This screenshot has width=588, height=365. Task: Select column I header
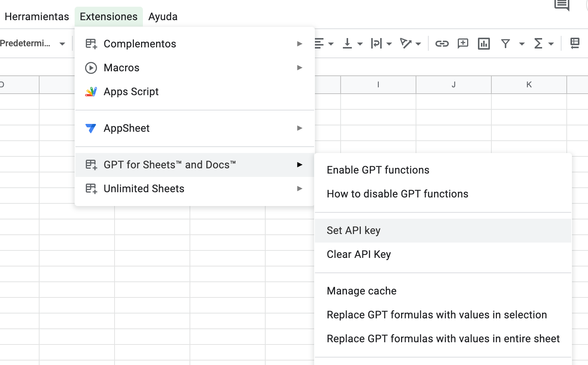tap(378, 85)
